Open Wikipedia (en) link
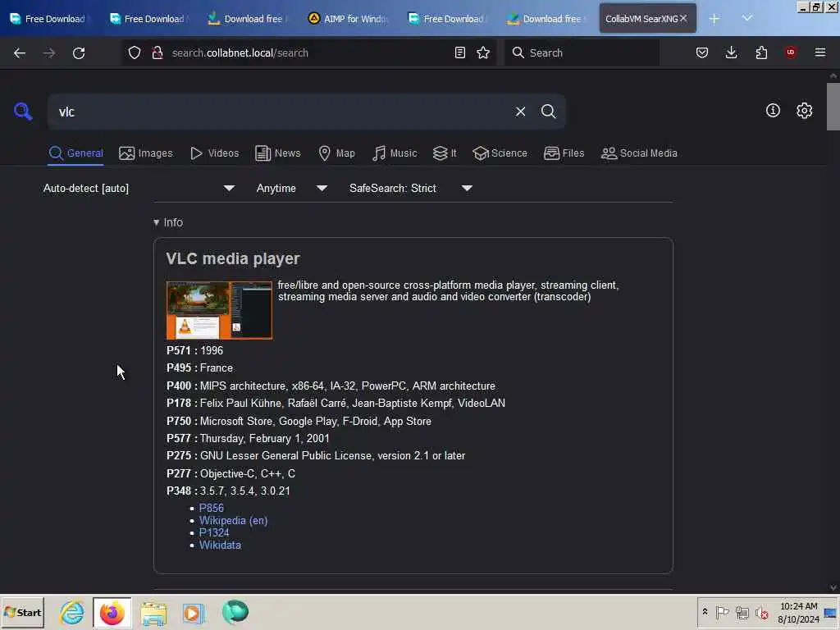 (233, 520)
